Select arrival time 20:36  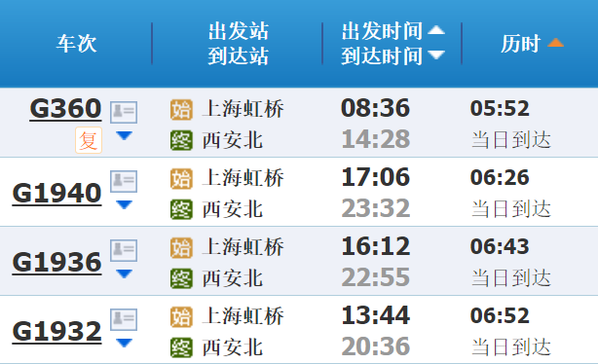[x=376, y=346]
